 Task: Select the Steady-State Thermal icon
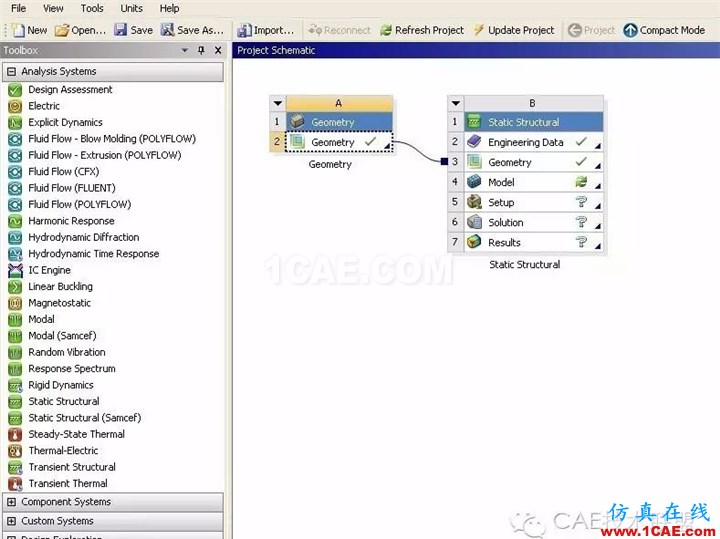tap(15, 434)
